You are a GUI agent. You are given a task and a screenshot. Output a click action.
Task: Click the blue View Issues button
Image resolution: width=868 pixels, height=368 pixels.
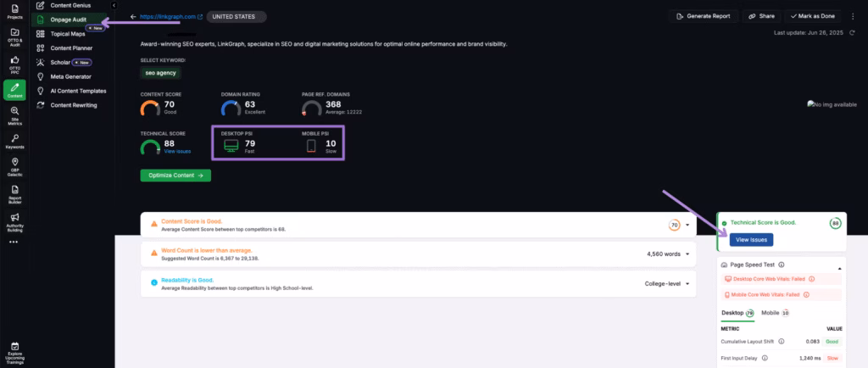pyautogui.click(x=749, y=240)
